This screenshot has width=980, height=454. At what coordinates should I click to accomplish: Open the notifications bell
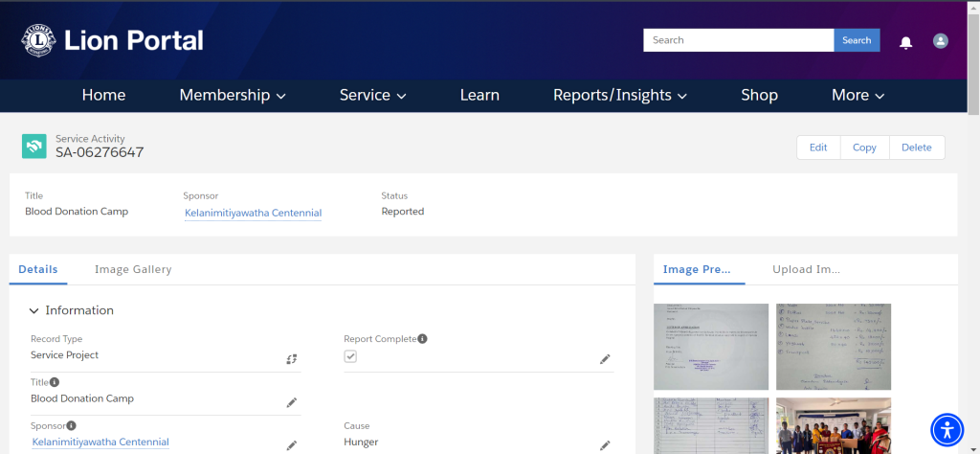(905, 42)
